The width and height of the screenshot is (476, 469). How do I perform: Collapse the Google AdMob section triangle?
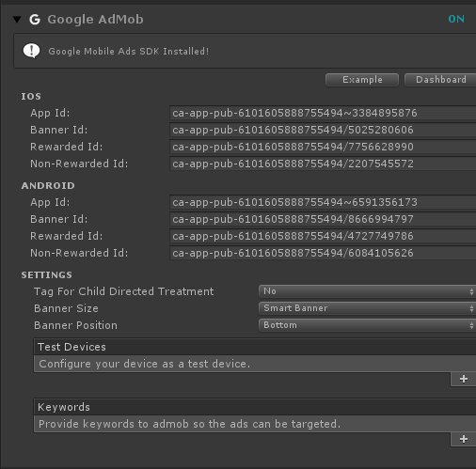tap(17, 20)
